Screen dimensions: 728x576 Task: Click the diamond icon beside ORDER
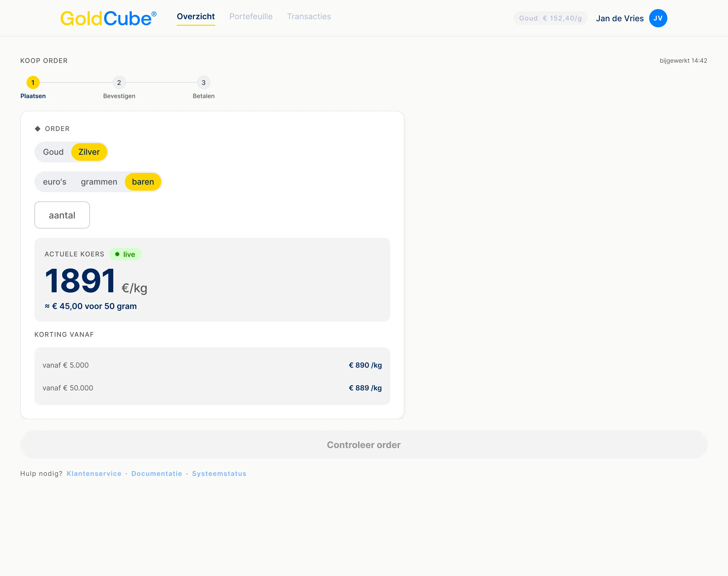pyautogui.click(x=38, y=128)
